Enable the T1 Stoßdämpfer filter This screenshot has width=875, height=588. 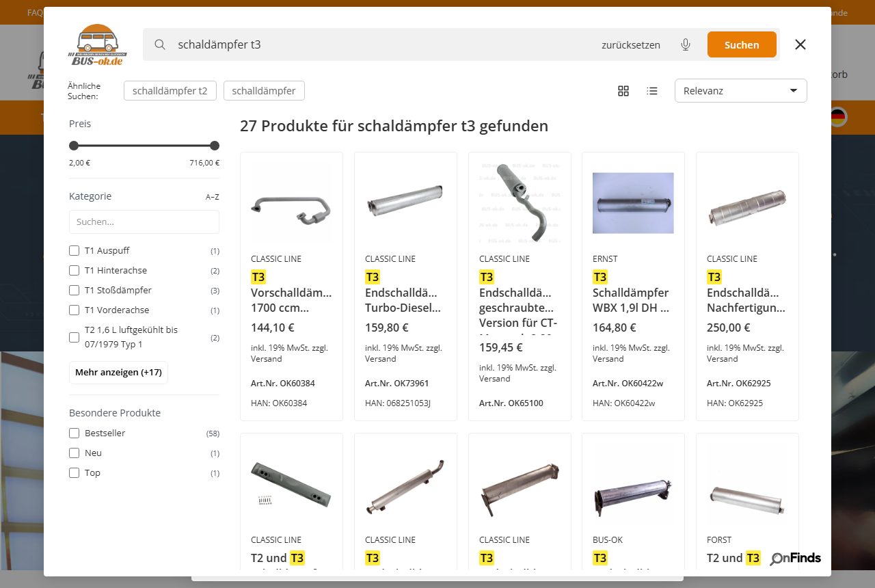click(x=75, y=290)
